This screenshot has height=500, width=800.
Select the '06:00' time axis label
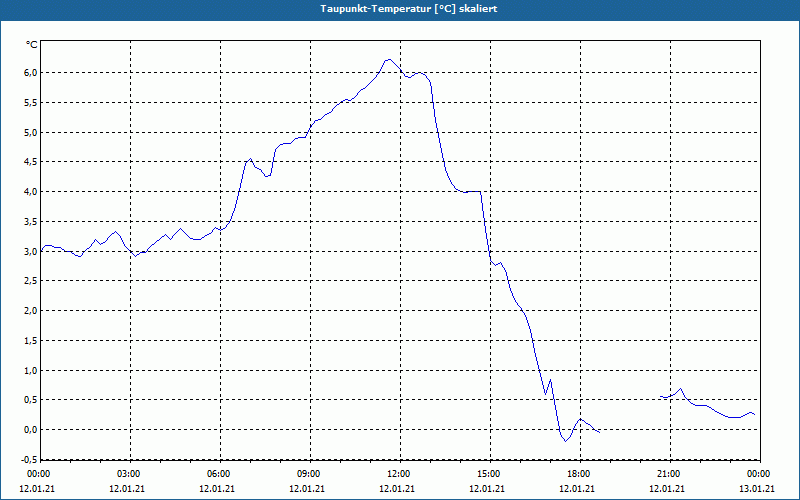pos(218,474)
